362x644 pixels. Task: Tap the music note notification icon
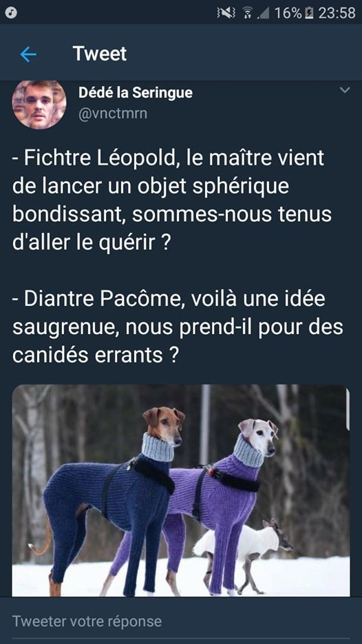coord(12,12)
